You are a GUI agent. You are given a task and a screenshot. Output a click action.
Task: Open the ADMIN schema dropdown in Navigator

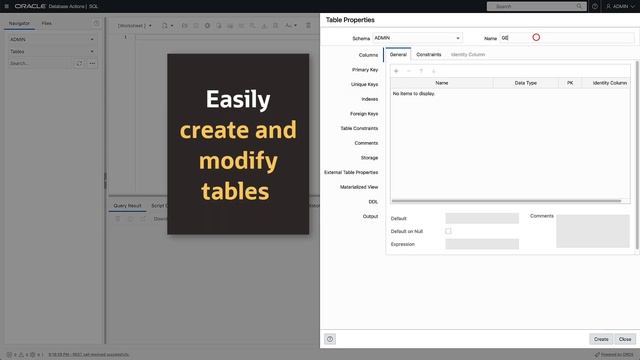click(52, 39)
